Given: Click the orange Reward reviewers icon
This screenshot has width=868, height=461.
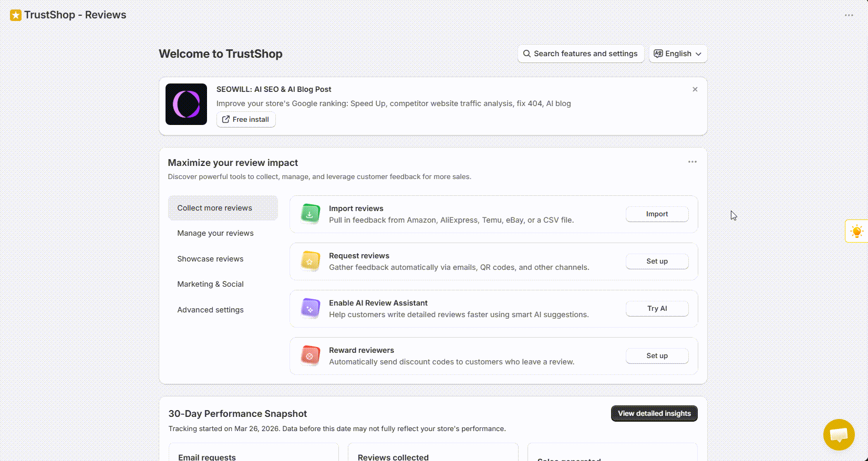Looking at the screenshot, I should [x=310, y=356].
